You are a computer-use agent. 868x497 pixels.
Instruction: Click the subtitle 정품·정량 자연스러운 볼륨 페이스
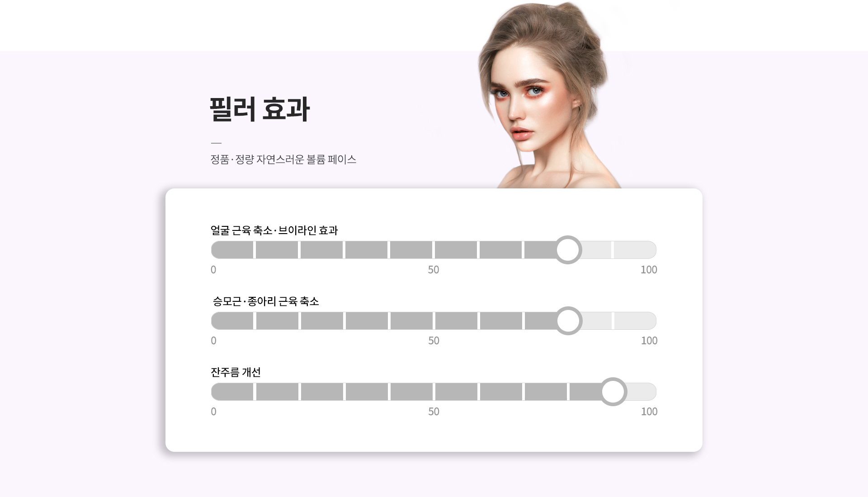pyautogui.click(x=283, y=159)
